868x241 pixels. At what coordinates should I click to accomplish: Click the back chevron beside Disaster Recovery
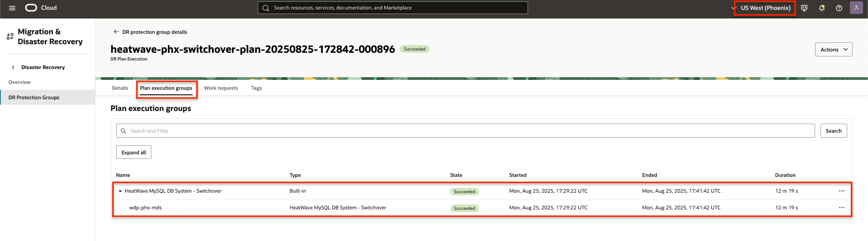click(13, 67)
